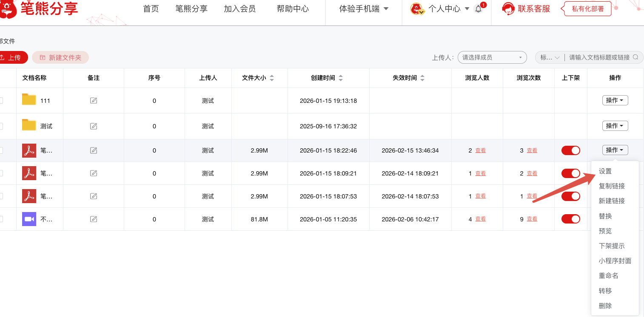Open the 111 folder icon

(29, 100)
